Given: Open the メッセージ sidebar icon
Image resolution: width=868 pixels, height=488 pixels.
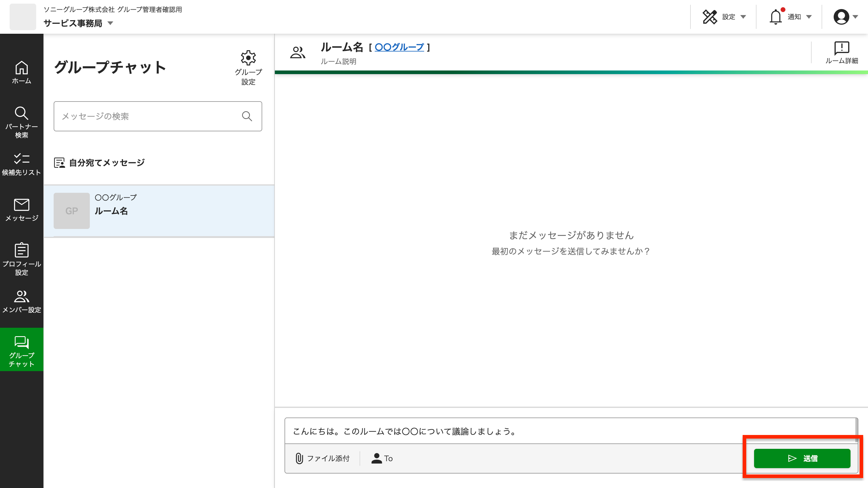Looking at the screenshot, I should point(21,209).
